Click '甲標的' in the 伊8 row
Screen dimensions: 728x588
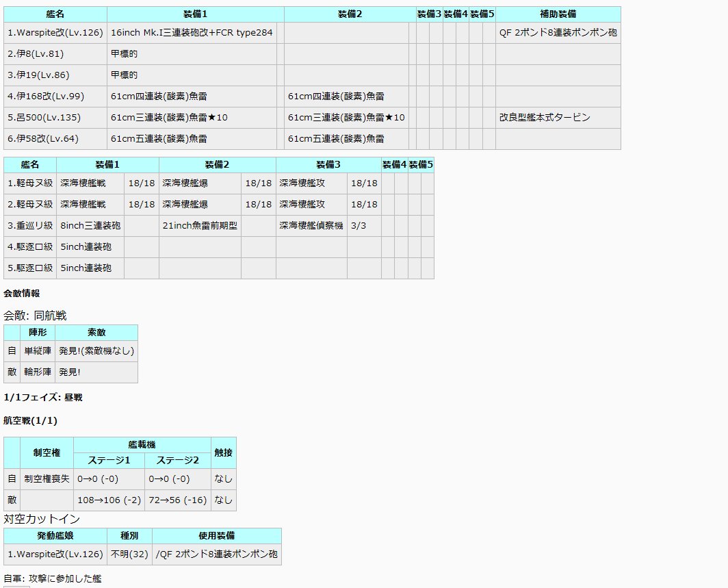click(x=192, y=54)
